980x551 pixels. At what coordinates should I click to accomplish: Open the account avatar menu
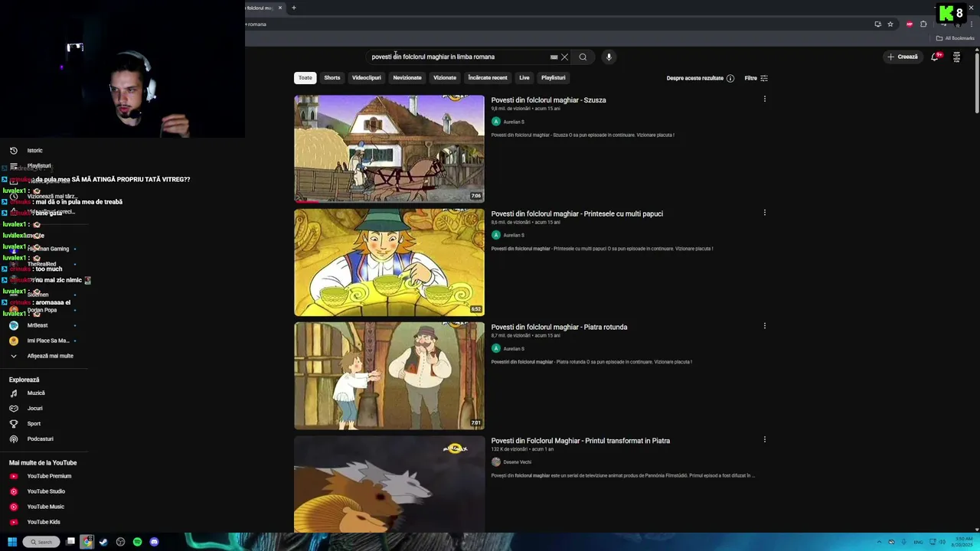click(956, 57)
